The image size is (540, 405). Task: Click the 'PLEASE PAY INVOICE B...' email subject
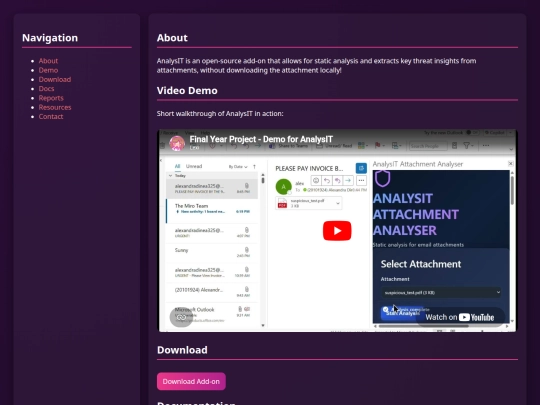click(x=309, y=169)
